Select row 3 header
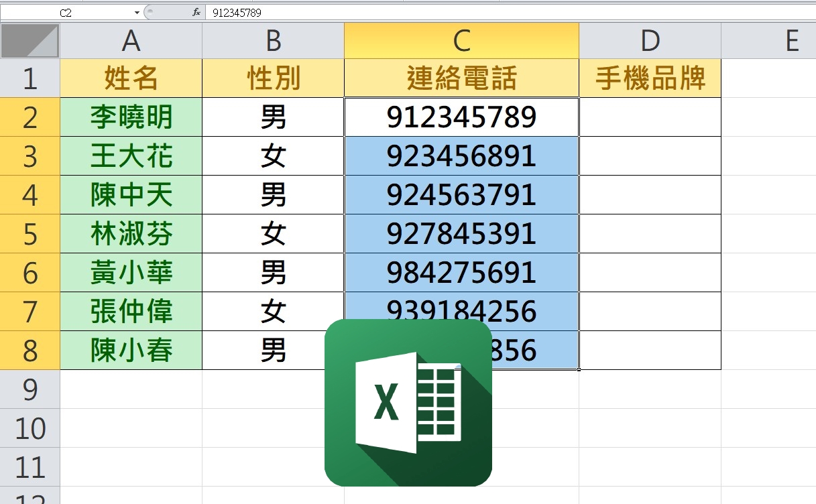 tap(30, 156)
